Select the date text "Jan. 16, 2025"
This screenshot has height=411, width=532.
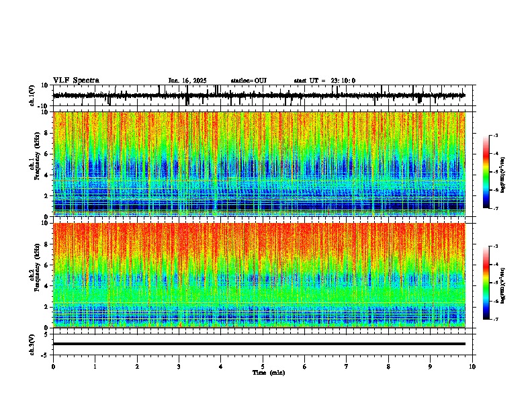click(187, 81)
